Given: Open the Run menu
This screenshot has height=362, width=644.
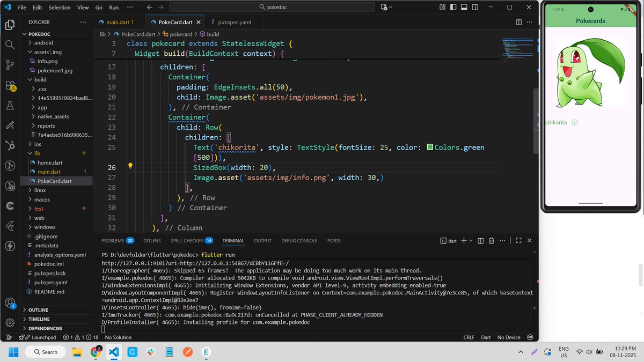Looking at the screenshot, I should pyautogui.click(x=114, y=8).
